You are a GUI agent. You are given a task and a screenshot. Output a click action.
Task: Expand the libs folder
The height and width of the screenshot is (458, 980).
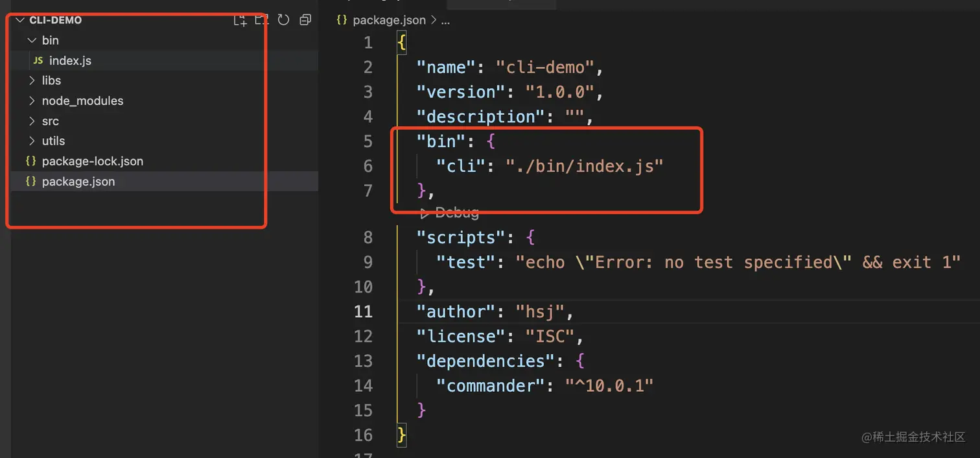tap(32, 80)
